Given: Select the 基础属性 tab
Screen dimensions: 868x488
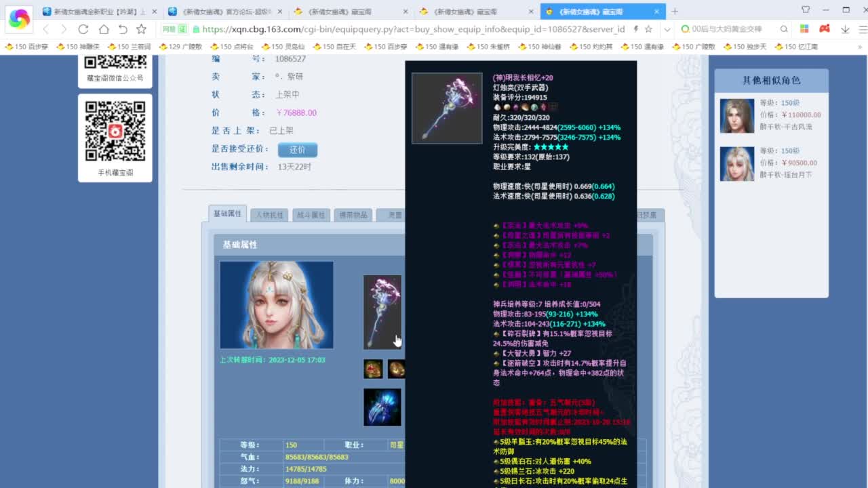Looking at the screenshot, I should point(227,213).
